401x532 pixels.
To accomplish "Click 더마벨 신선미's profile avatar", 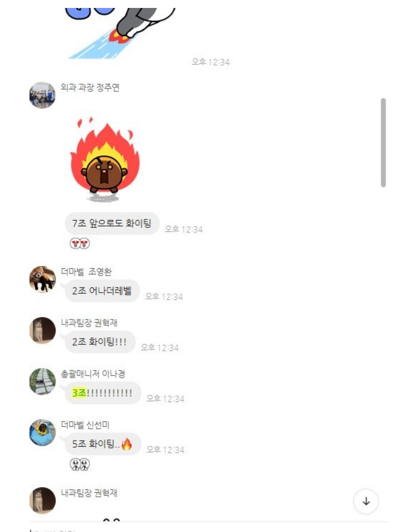I will (x=43, y=432).
